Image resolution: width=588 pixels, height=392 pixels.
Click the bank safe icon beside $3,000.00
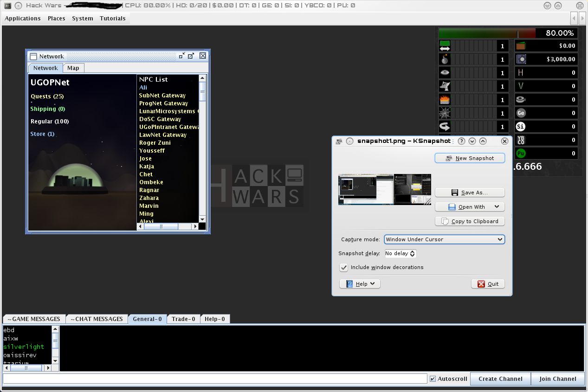tap(521, 59)
